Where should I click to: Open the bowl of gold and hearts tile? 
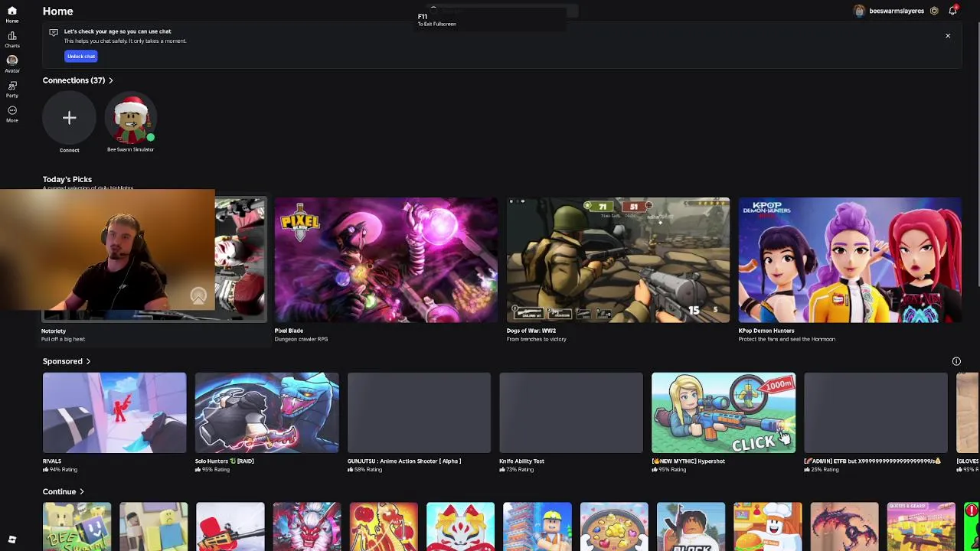614,527
